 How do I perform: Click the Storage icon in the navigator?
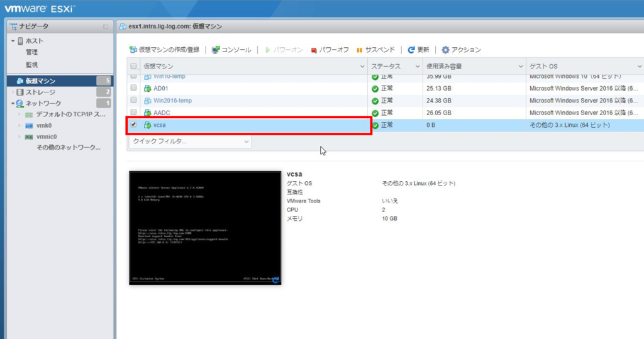pos(19,92)
